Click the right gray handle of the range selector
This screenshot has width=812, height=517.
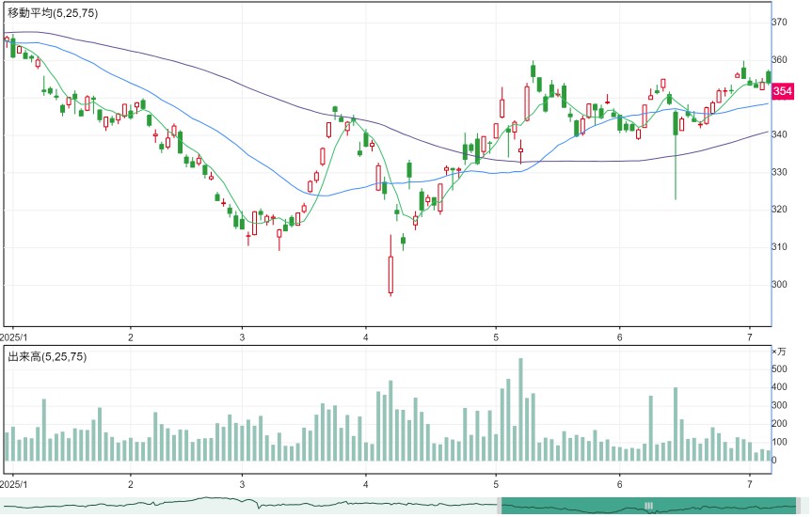point(798,506)
